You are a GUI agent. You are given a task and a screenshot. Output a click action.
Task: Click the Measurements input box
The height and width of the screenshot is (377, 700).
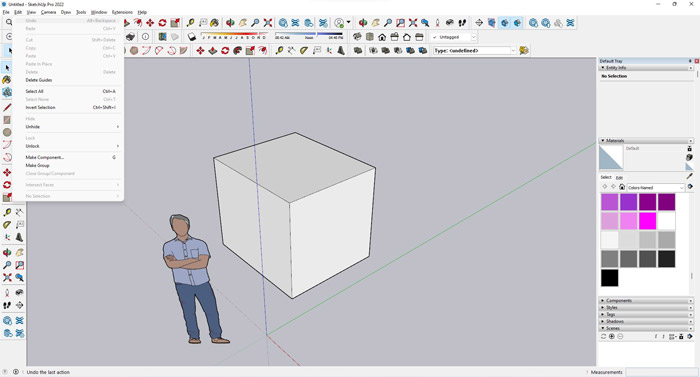pyautogui.click(x=662, y=372)
